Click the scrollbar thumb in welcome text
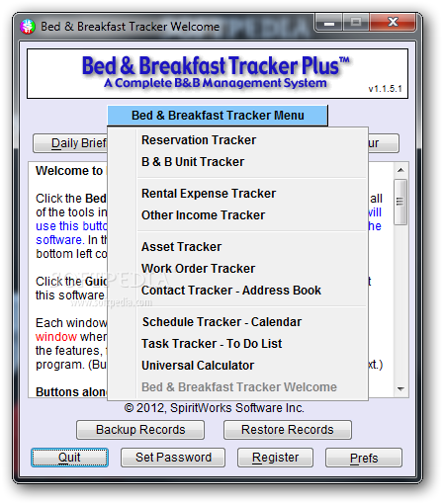 (x=400, y=202)
